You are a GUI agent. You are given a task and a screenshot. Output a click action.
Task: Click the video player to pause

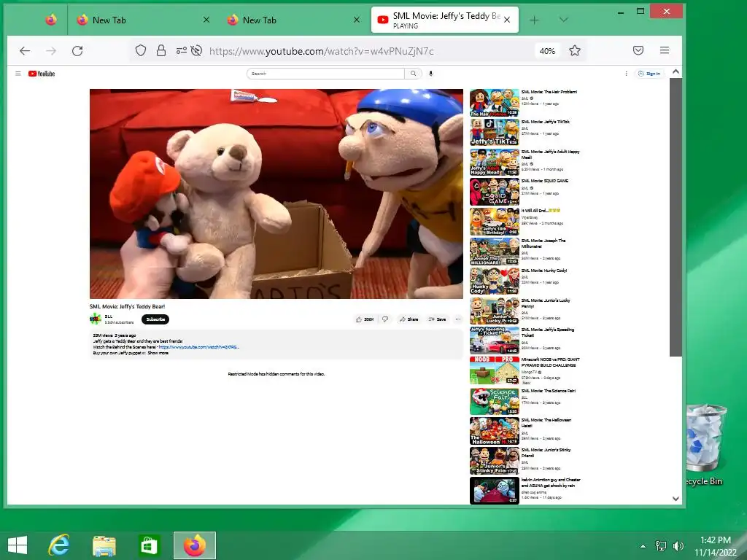click(x=276, y=194)
